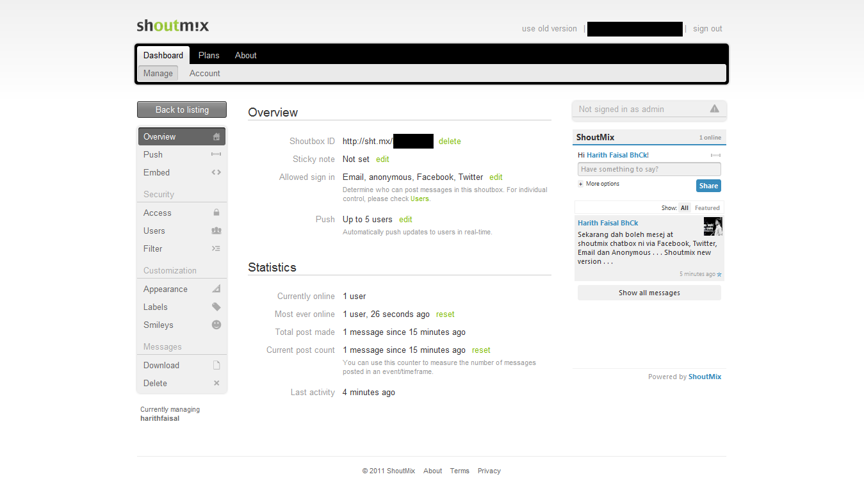Click the 'use old version' link

(550, 29)
